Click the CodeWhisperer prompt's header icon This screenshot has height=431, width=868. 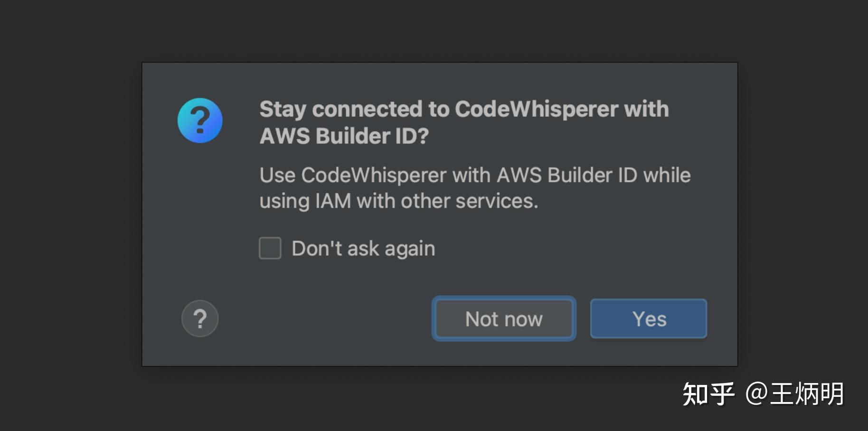pos(200,121)
